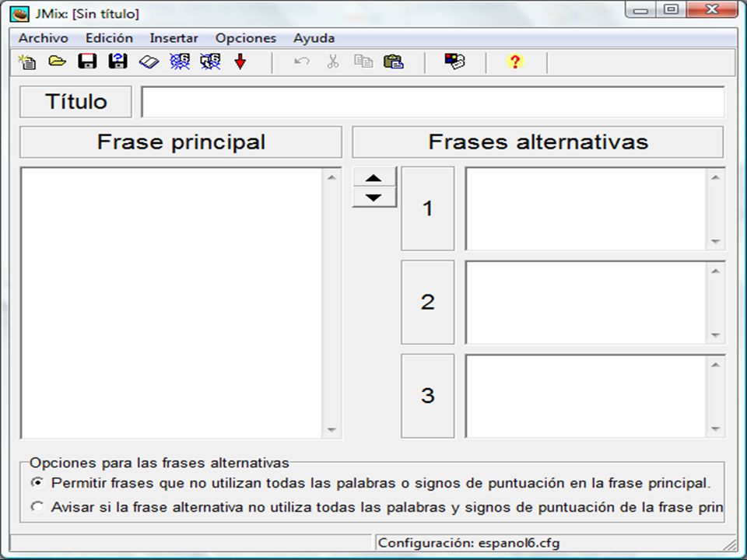Screen dimensions: 747x560
Task: Click 'Opciones para las frases alternativas' group label
Action: (160, 463)
